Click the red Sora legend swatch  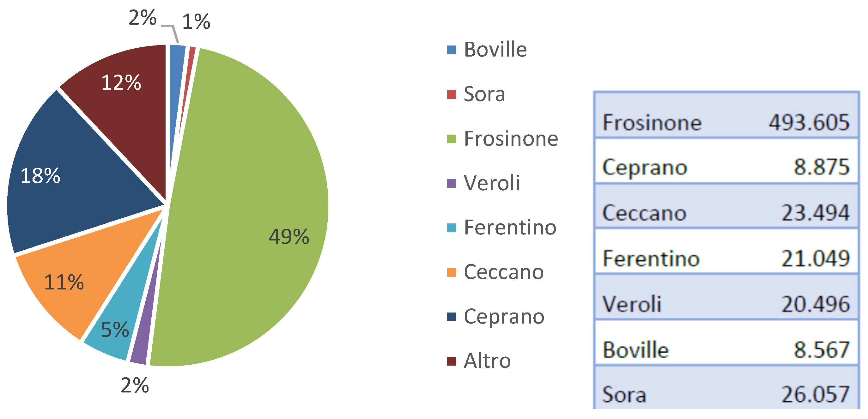(451, 94)
